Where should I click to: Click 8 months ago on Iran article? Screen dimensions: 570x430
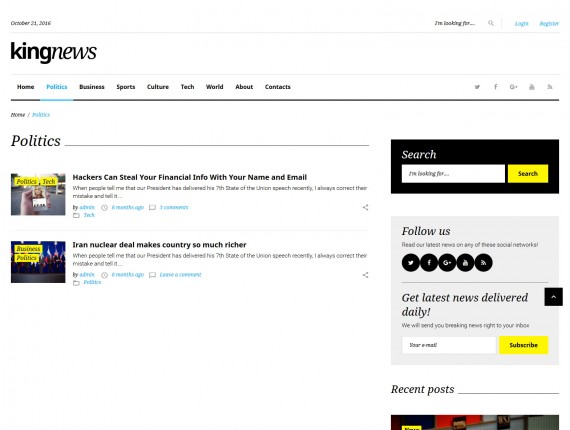pyautogui.click(x=128, y=275)
